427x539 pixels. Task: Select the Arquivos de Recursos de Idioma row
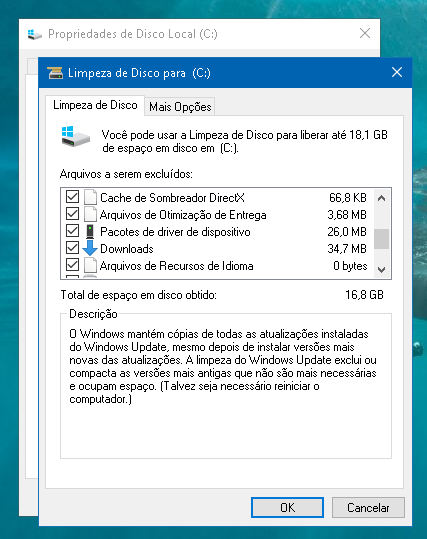click(217, 266)
